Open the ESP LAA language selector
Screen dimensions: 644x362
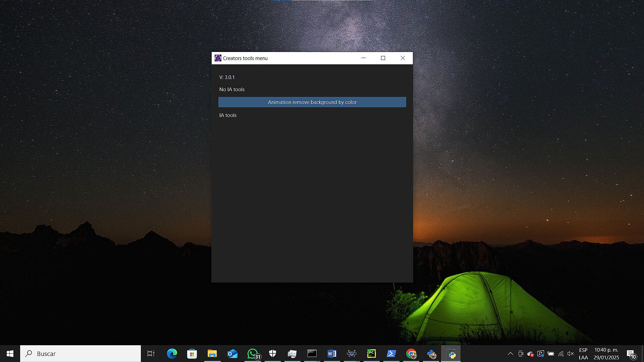pos(583,354)
